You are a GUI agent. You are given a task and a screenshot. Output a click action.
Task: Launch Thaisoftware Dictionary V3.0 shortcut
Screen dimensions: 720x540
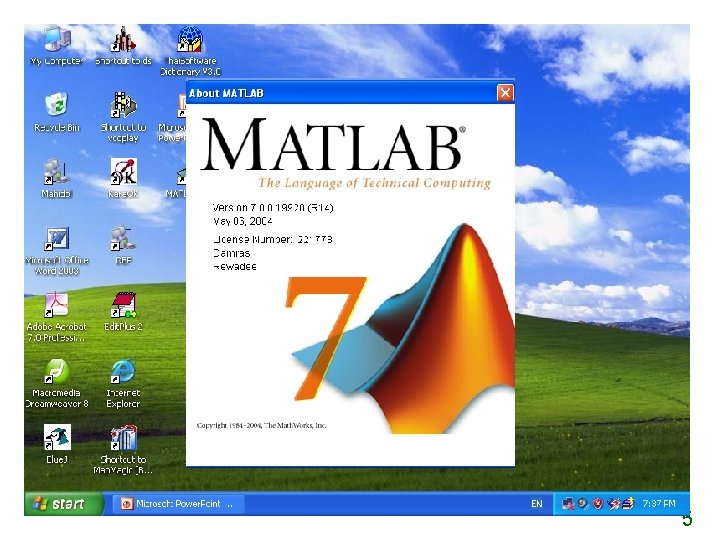tap(190, 51)
